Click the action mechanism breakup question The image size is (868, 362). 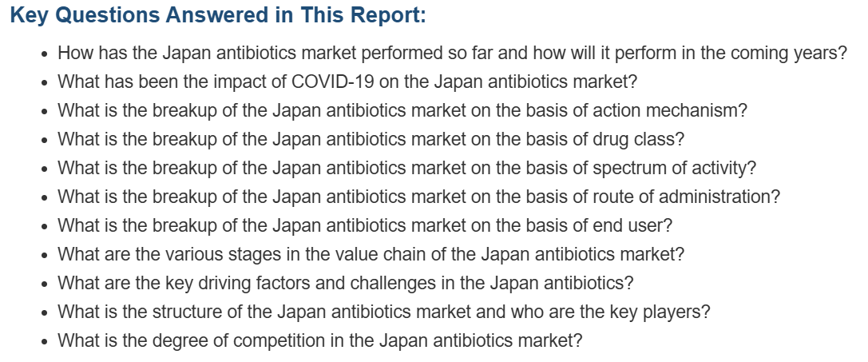point(402,110)
